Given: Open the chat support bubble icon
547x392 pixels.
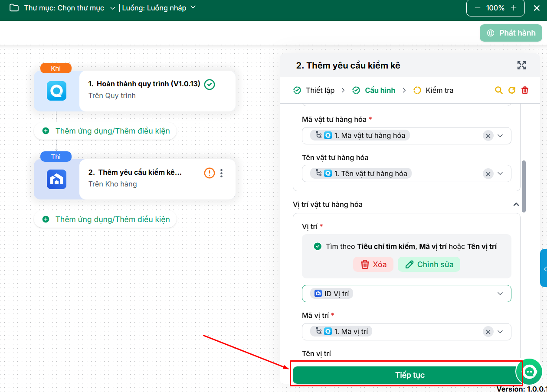Looking at the screenshot, I should (x=529, y=372).
